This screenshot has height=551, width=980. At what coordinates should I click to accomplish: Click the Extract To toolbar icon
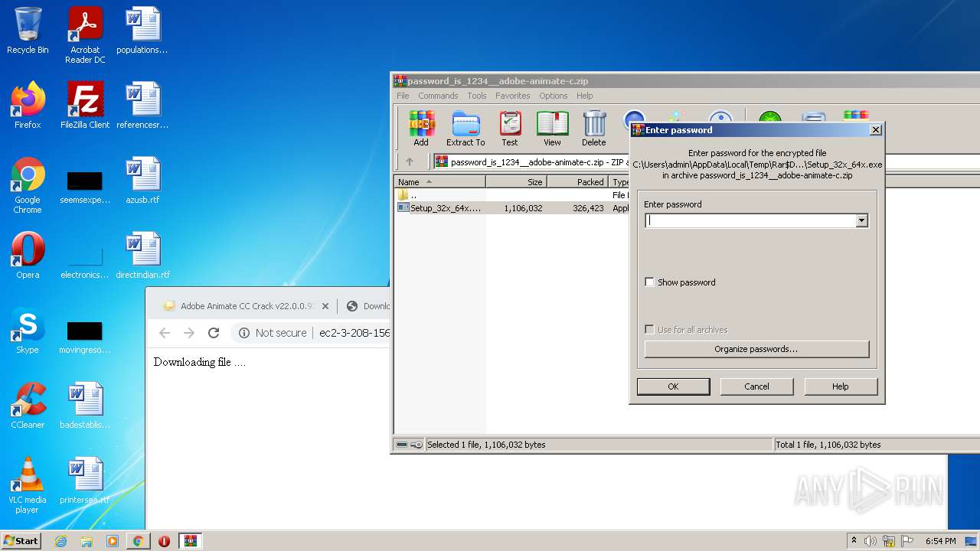click(465, 128)
